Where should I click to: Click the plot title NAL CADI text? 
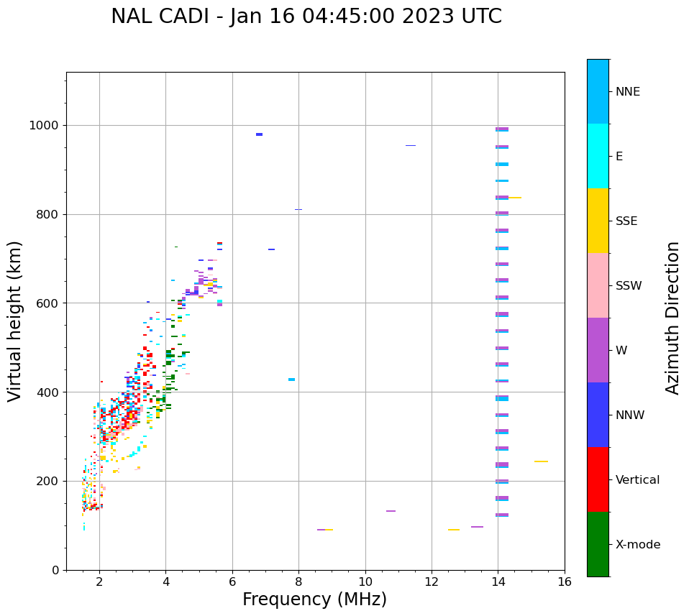click(306, 17)
